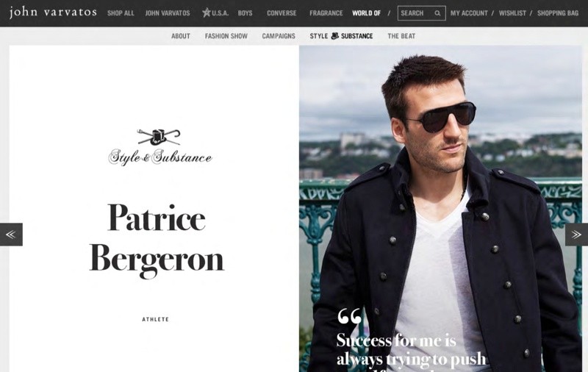The image size is (588, 372).
Task: Open the Boys section
Action: 245,13
